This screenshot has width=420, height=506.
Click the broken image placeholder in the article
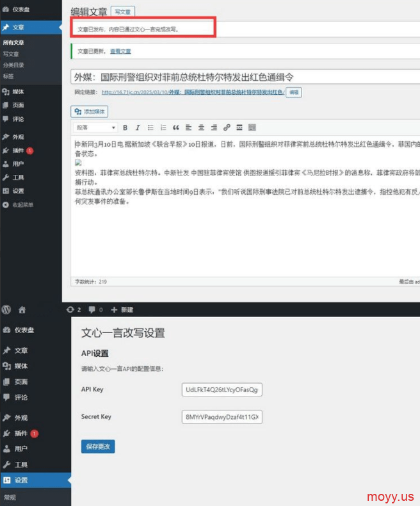click(78, 163)
